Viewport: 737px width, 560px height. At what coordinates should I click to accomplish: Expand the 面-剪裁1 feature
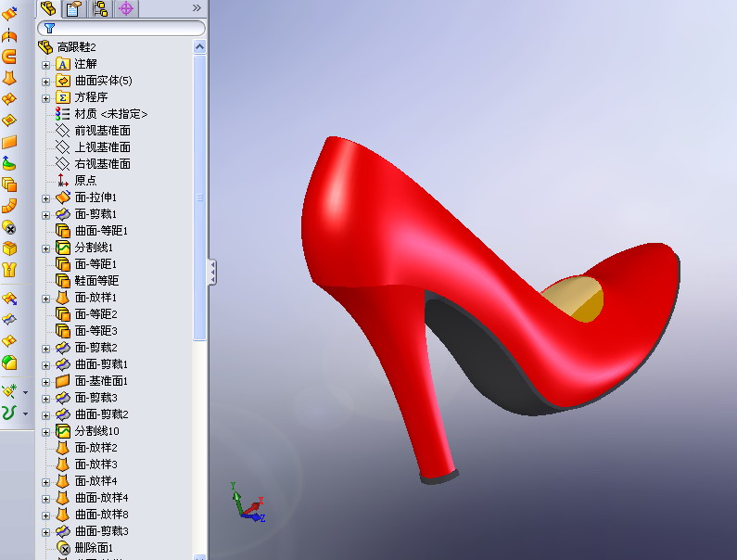click(45, 215)
